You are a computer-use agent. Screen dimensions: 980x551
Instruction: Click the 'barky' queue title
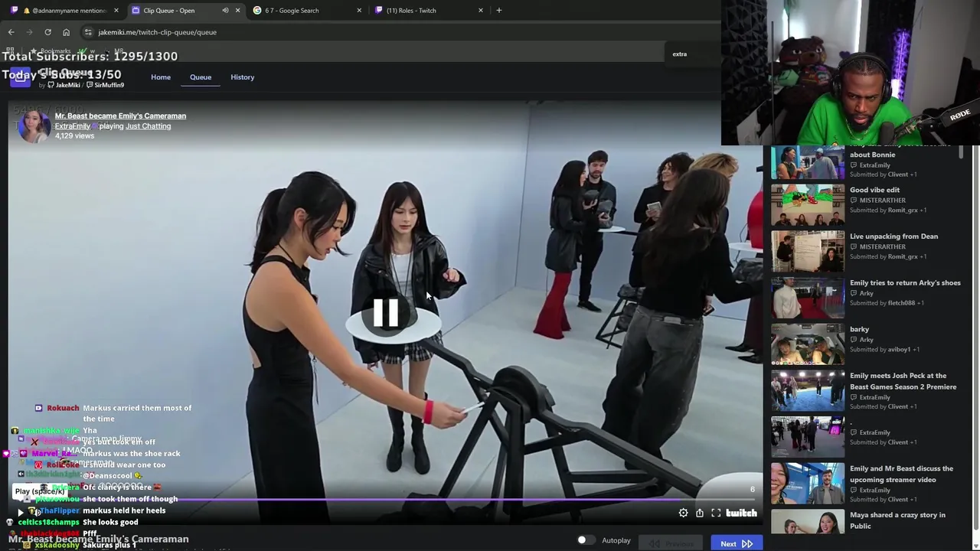click(859, 330)
